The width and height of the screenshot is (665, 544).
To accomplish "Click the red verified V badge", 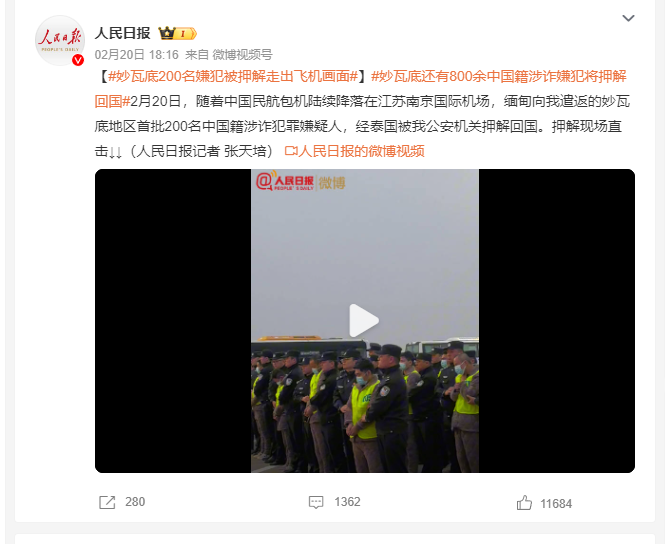I will pos(78,60).
